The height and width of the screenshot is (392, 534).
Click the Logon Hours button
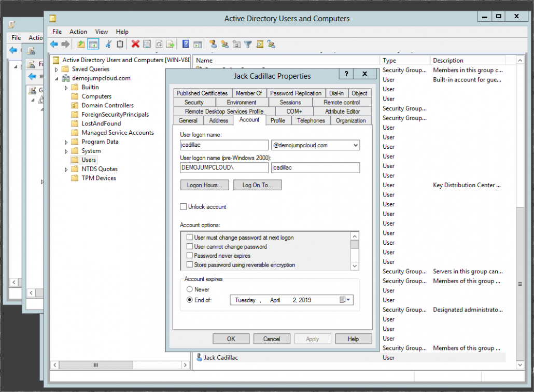click(204, 185)
